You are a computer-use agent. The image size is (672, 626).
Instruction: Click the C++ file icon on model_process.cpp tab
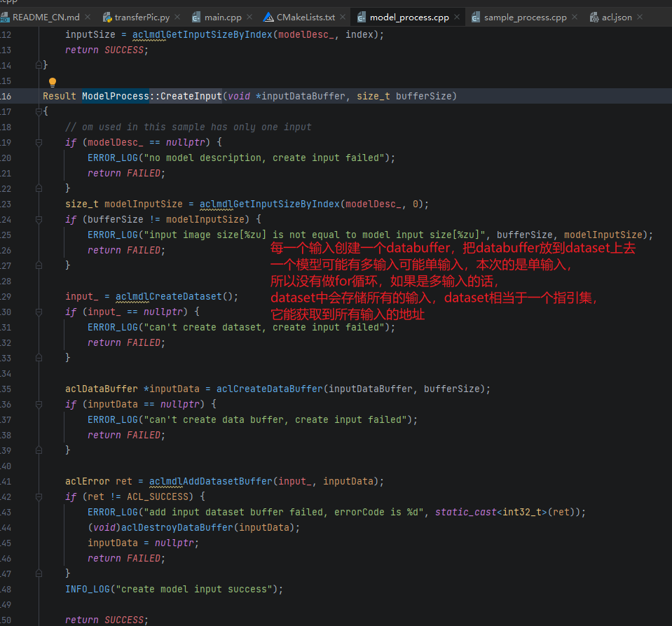click(362, 17)
